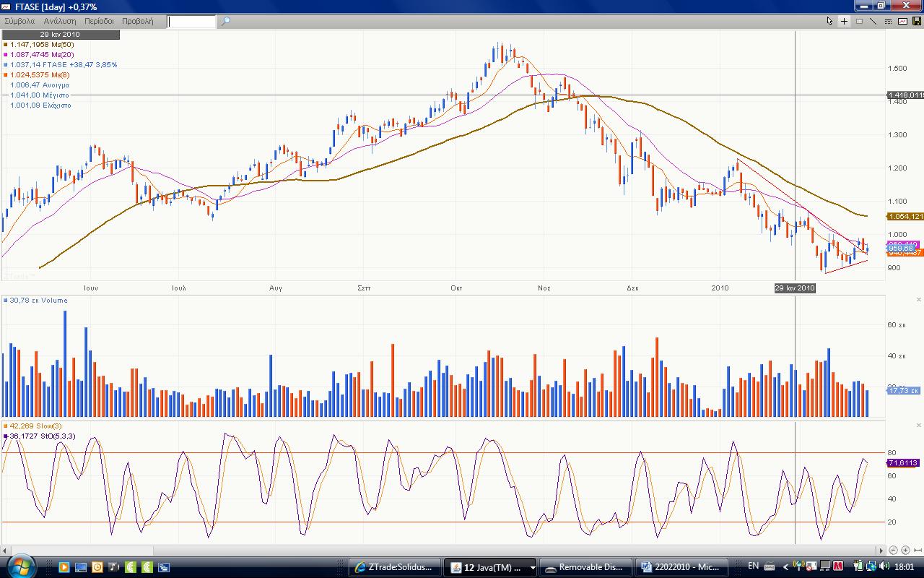Switch to the ZTrade:Solidus taskbar window

(394, 567)
